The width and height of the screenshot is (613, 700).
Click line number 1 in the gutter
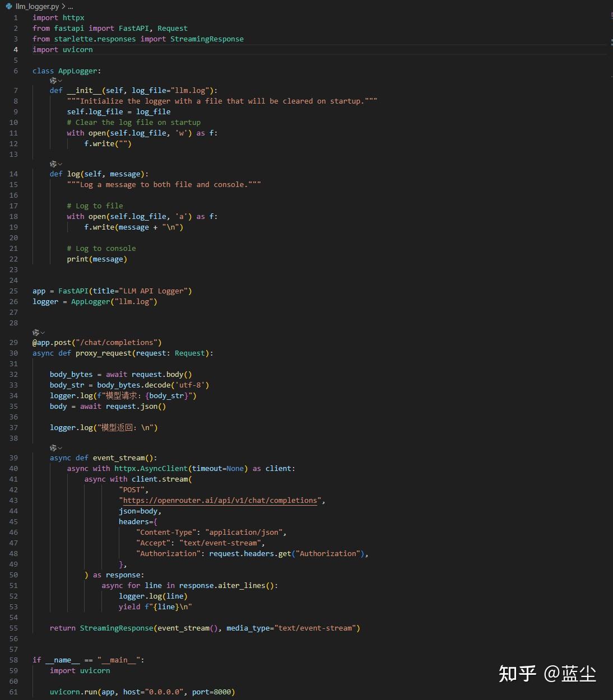click(x=16, y=17)
